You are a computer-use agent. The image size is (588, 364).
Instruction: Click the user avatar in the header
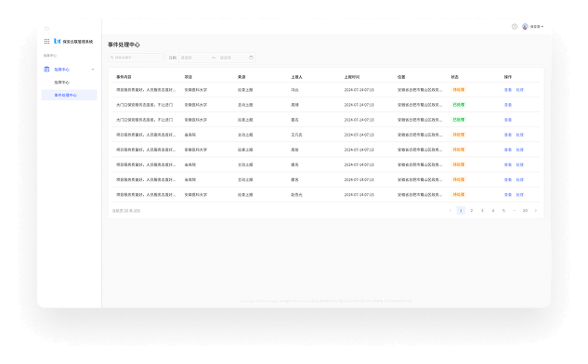[x=525, y=27]
